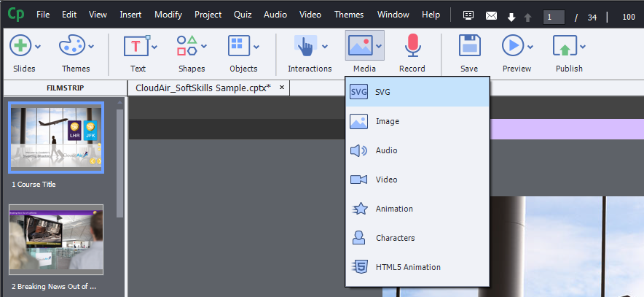Click the current slide number field
The image size is (644, 297).
555,16
